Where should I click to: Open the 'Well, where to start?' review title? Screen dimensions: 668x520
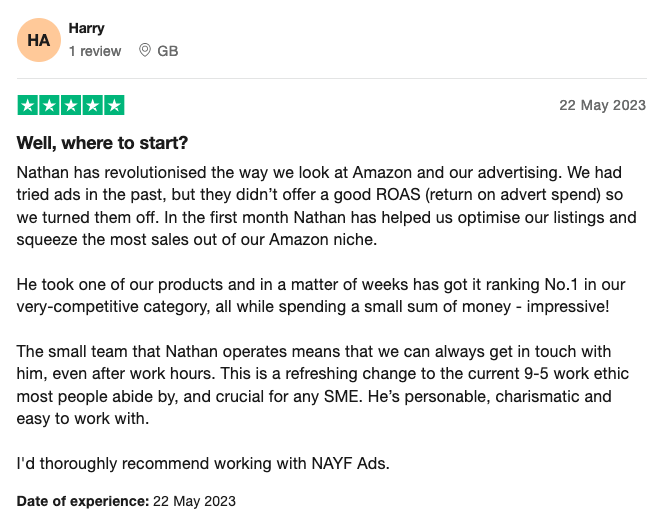(102, 143)
